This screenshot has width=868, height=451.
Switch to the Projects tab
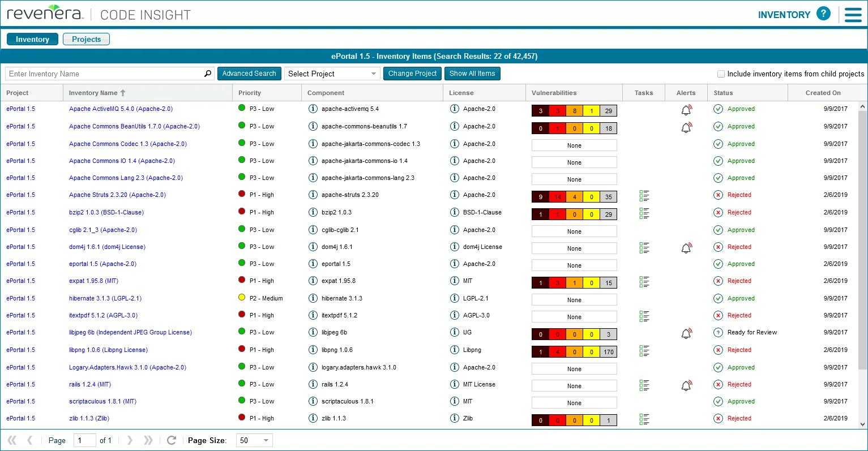click(86, 39)
